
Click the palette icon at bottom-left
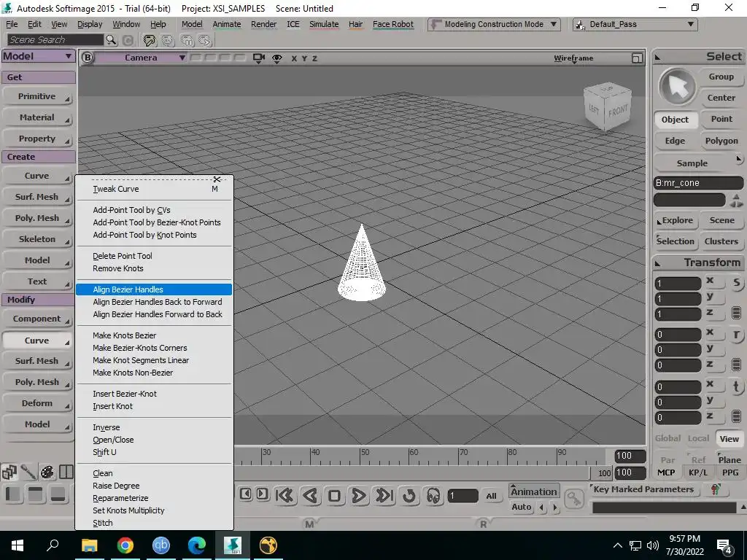(x=47, y=472)
